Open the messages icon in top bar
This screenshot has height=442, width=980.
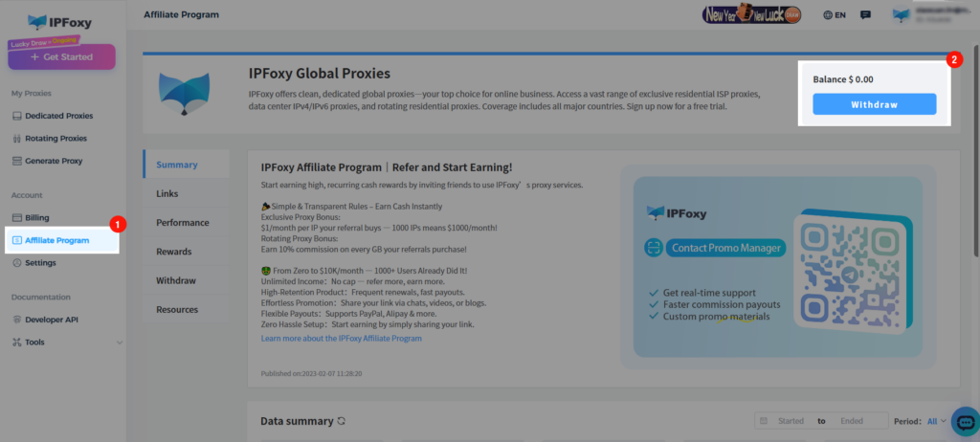865,15
